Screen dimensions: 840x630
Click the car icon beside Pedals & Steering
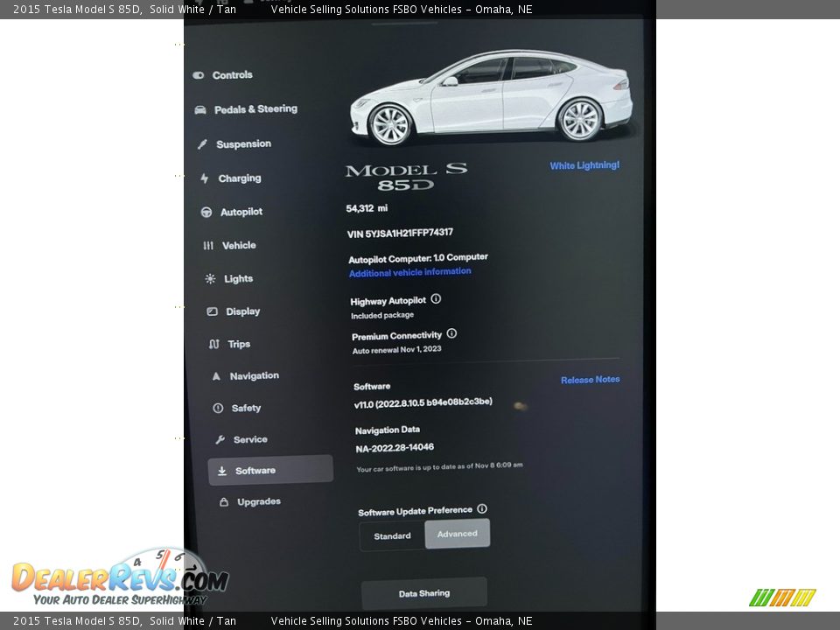pyautogui.click(x=200, y=110)
